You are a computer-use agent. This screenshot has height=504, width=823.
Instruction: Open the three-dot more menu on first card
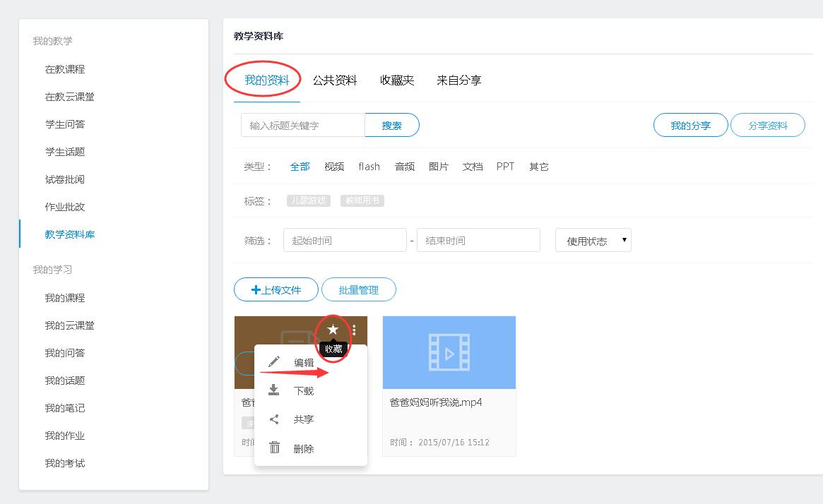[355, 330]
